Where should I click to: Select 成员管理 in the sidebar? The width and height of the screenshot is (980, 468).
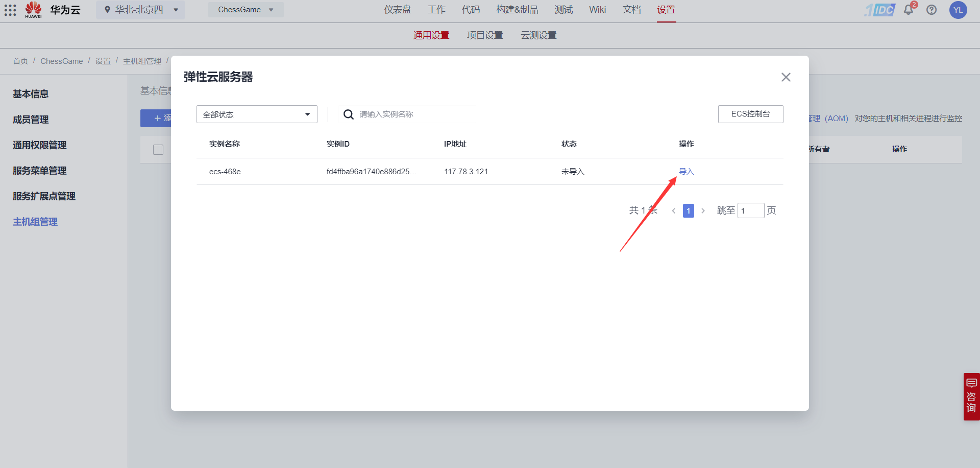(30, 119)
